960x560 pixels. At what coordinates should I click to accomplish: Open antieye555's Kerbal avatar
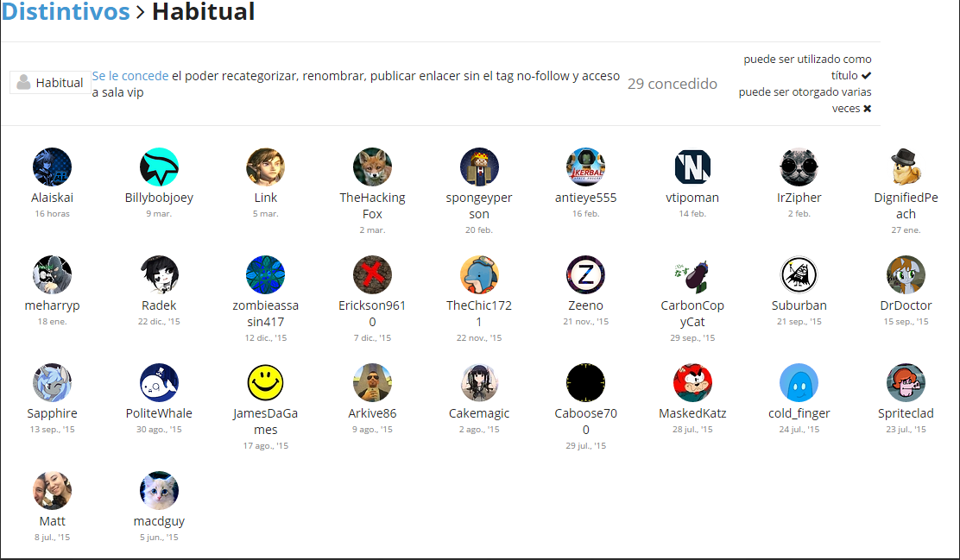pos(585,167)
